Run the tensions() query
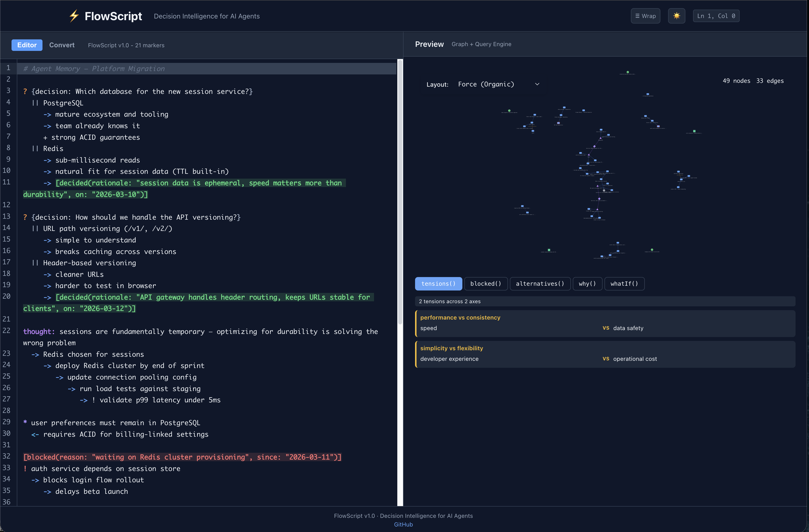Screen dimensions: 809x532 pos(439,284)
